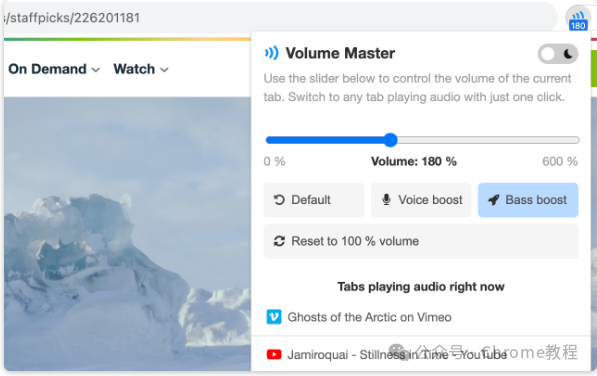Click the Vimeo video of arctic ice

tap(128, 234)
